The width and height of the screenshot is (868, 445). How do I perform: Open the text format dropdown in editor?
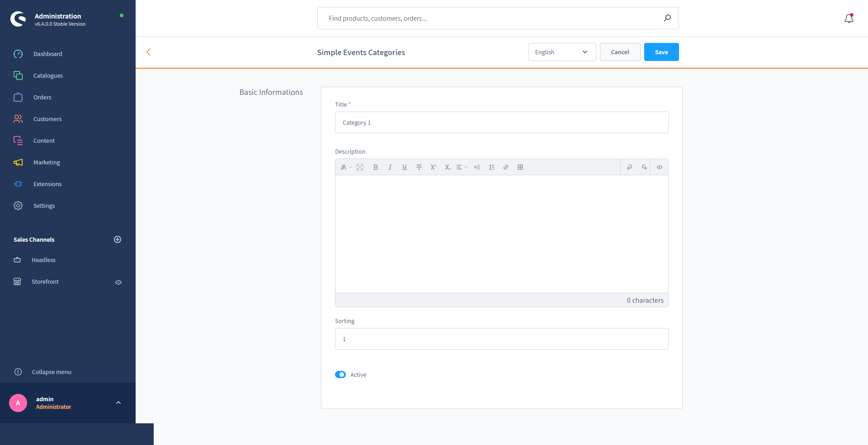[346, 167]
